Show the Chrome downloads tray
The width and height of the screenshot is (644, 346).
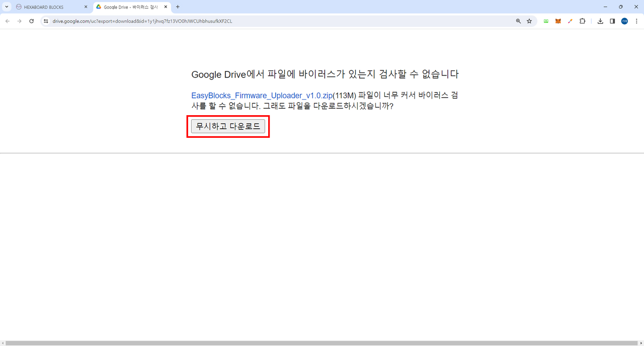(600, 21)
